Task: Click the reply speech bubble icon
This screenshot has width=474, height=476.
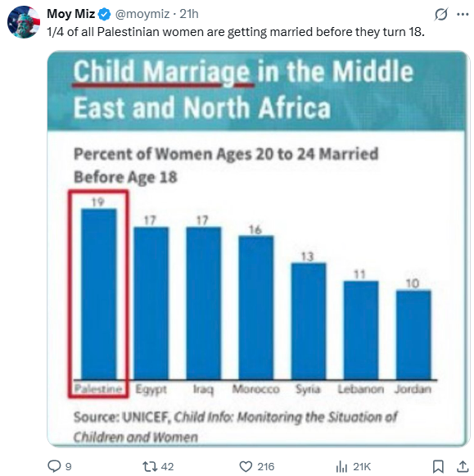Action: [54, 466]
